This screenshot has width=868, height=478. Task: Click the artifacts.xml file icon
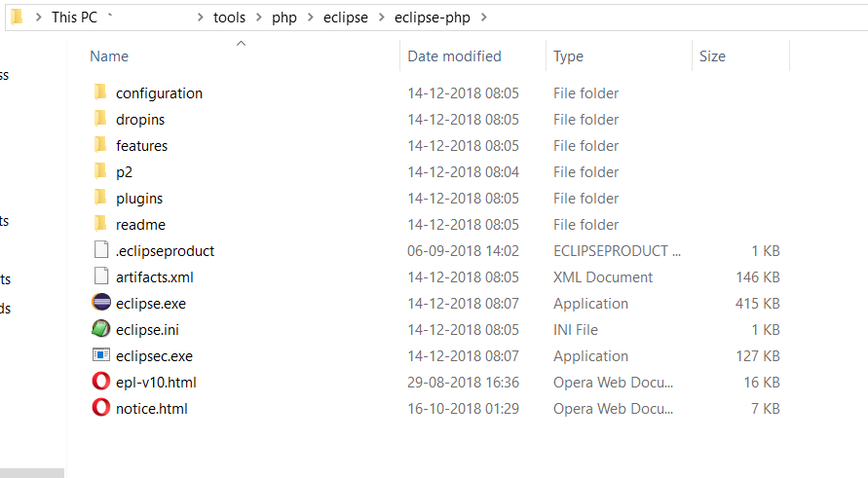(x=101, y=276)
